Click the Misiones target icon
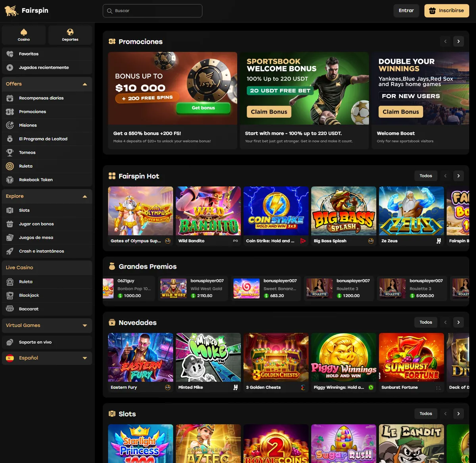This screenshot has height=463, width=476. (10, 125)
